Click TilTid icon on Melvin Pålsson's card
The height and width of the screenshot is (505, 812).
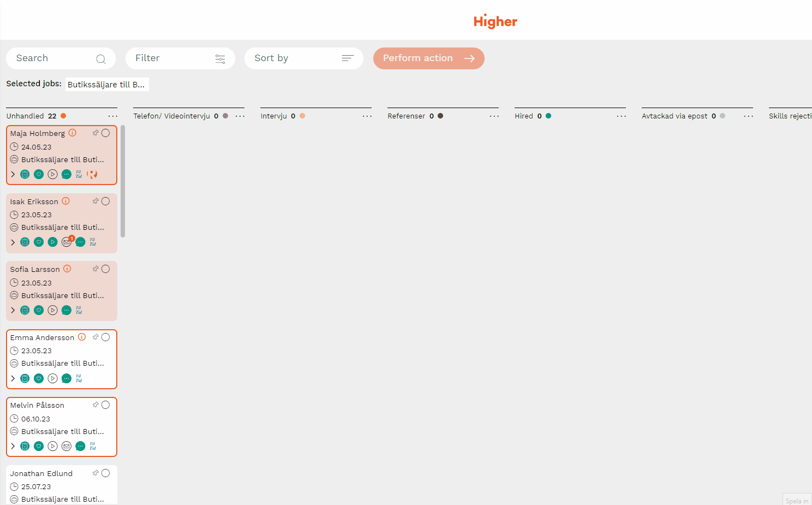click(93, 446)
